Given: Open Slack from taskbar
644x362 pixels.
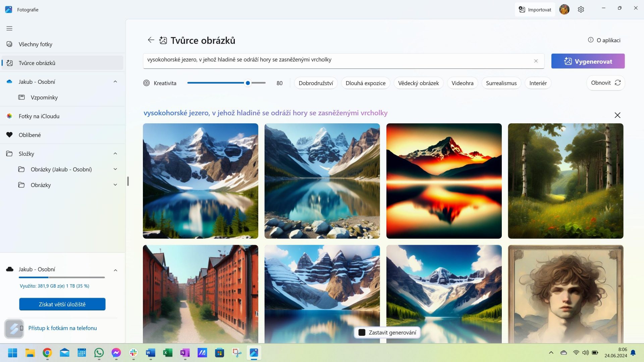Looking at the screenshot, I should click(x=133, y=353).
